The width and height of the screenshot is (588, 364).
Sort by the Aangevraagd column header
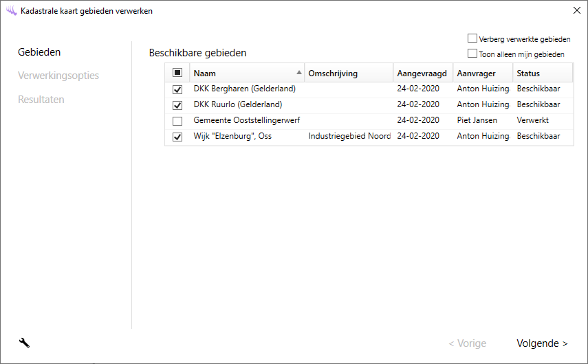click(422, 73)
